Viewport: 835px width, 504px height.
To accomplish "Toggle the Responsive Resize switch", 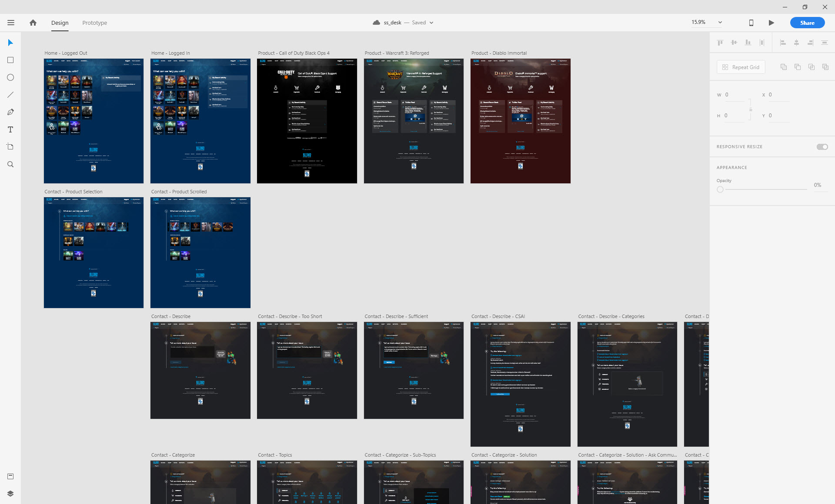I will tap(822, 147).
